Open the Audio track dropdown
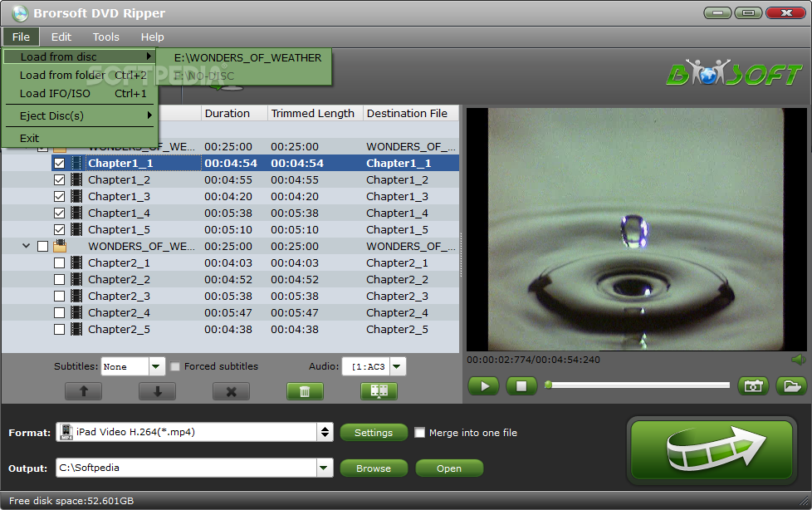 pos(397,366)
